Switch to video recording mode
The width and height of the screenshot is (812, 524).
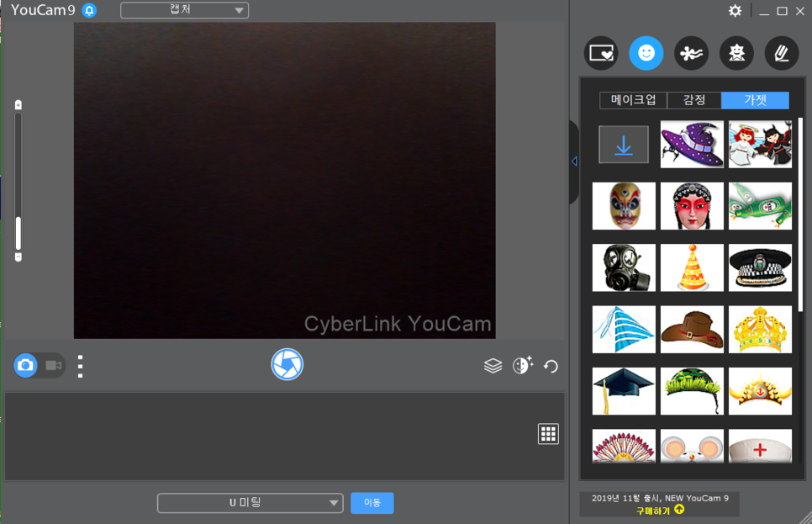(53, 365)
